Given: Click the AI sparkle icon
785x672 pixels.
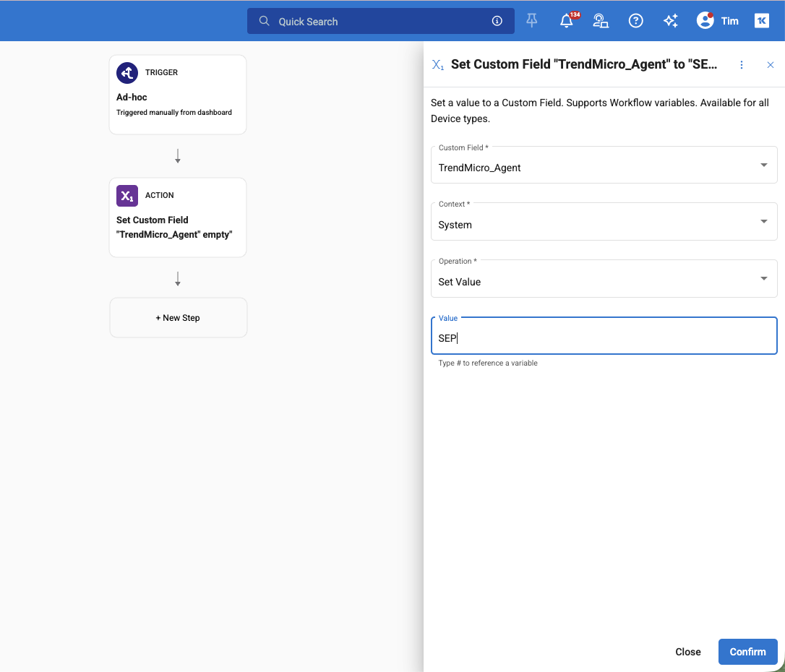Looking at the screenshot, I should 671,21.
